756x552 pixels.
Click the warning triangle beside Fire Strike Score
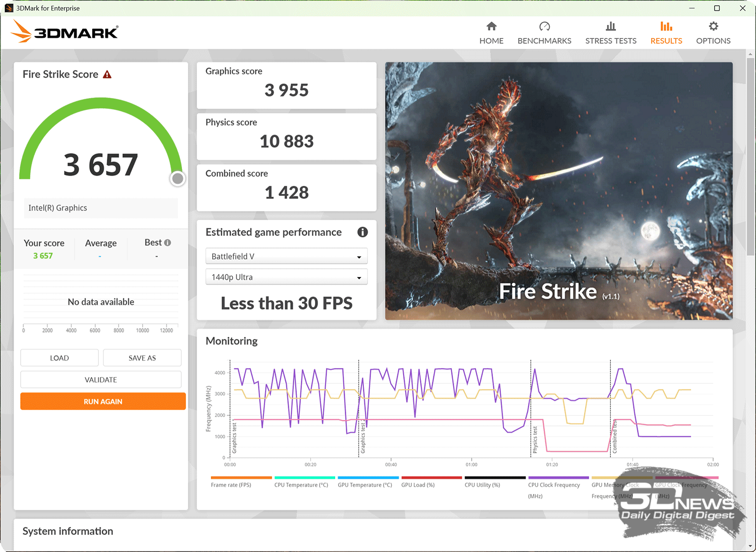point(107,75)
